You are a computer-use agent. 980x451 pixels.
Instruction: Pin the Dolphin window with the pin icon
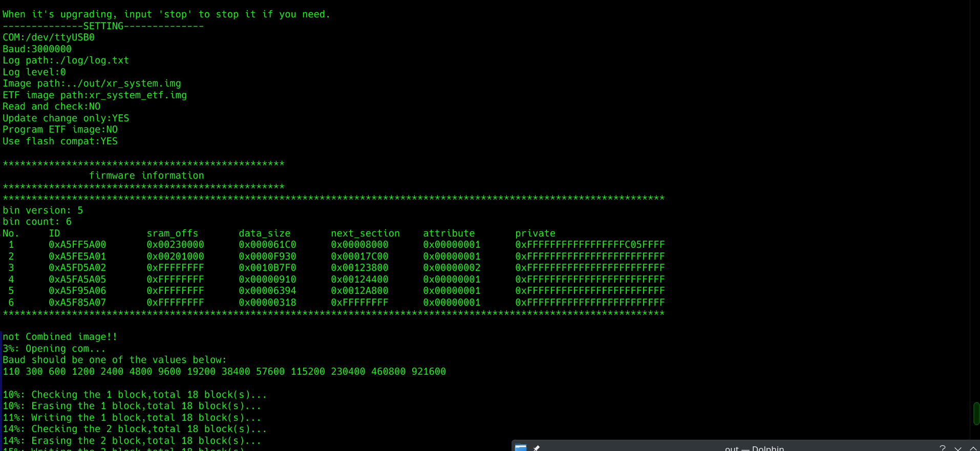click(537, 448)
